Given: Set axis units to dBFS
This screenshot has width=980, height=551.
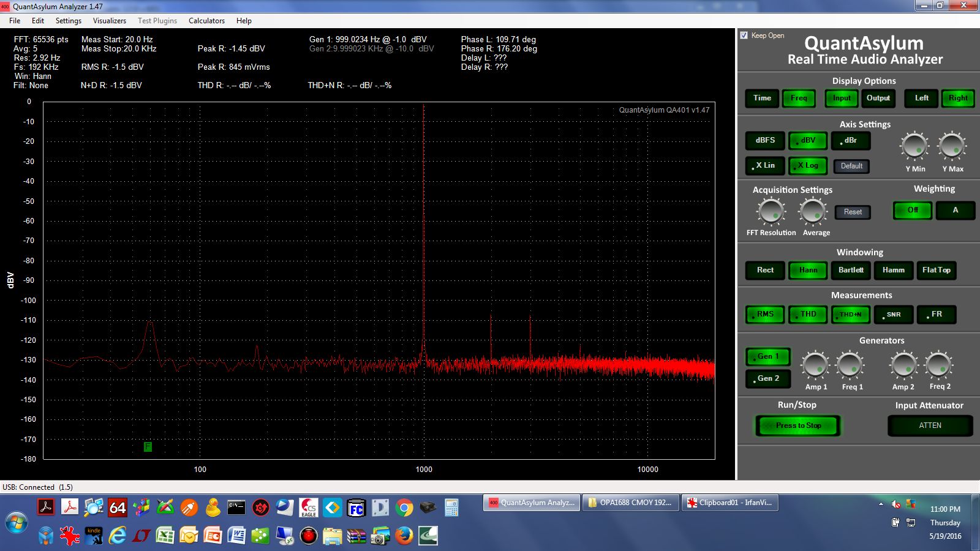Looking at the screenshot, I should 765,140.
